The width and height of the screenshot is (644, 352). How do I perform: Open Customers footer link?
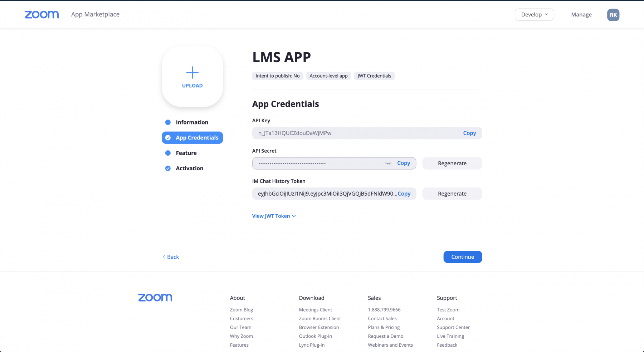(x=241, y=319)
